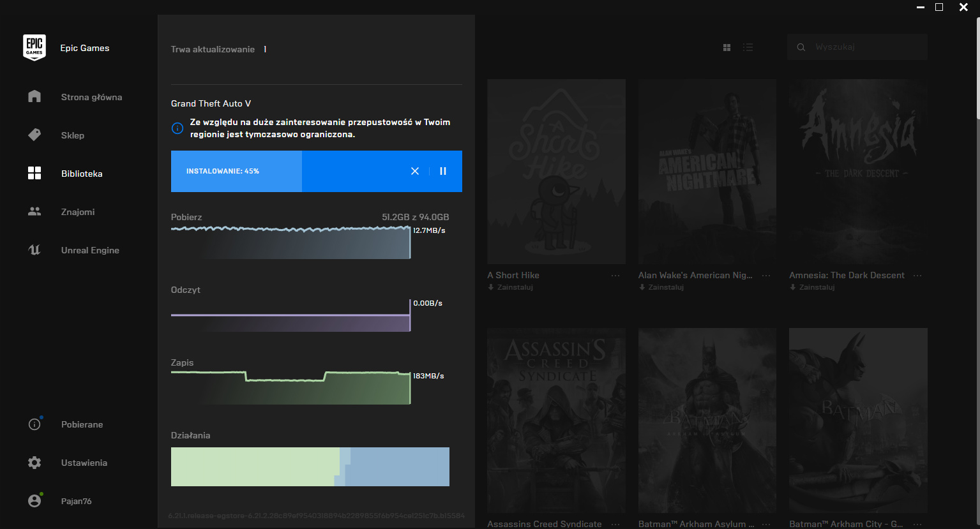Open the Sklep tag icon
980x529 pixels.
tap(34, 135)
